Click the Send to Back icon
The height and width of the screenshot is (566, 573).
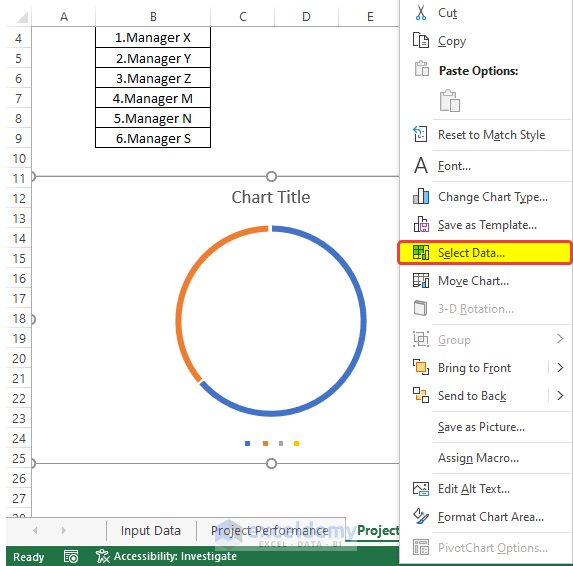(421, 395)
